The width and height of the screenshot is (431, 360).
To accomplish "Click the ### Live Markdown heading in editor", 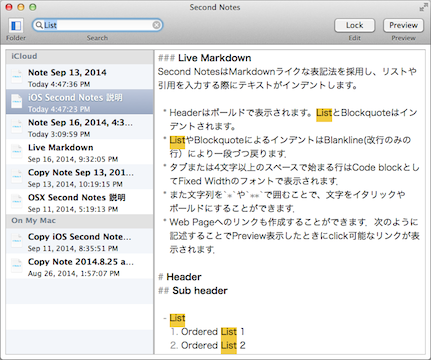I will 205,58.
